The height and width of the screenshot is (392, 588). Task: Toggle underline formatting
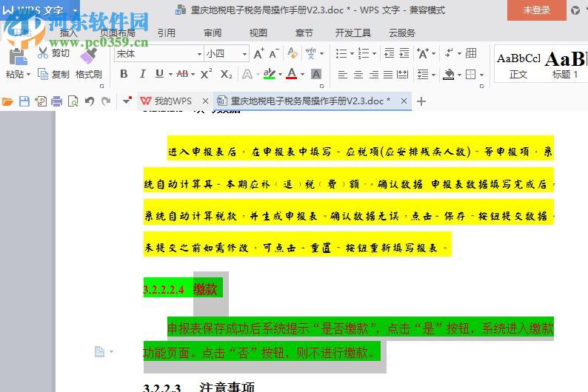tap(159, 74)
